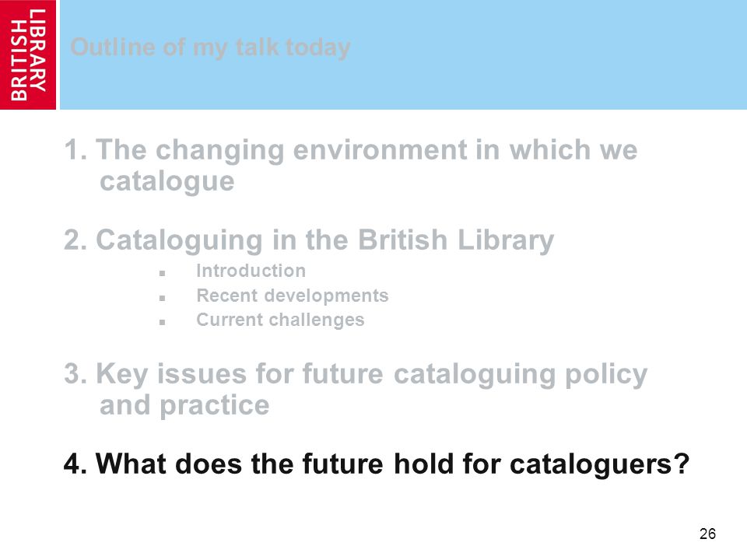Click the number '1.' of the first item

click(75, 150)
